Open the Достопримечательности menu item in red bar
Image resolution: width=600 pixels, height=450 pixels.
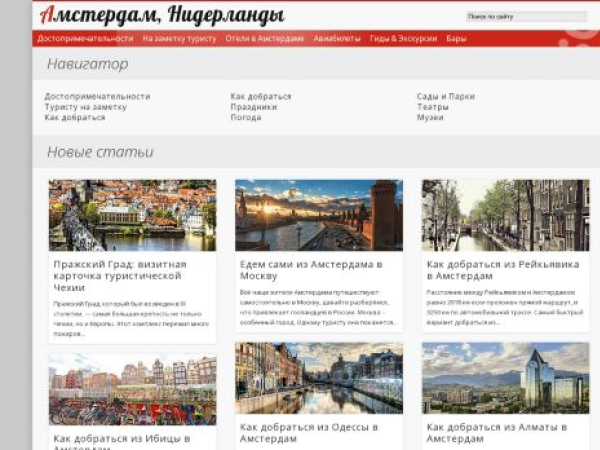click(85, 39)
